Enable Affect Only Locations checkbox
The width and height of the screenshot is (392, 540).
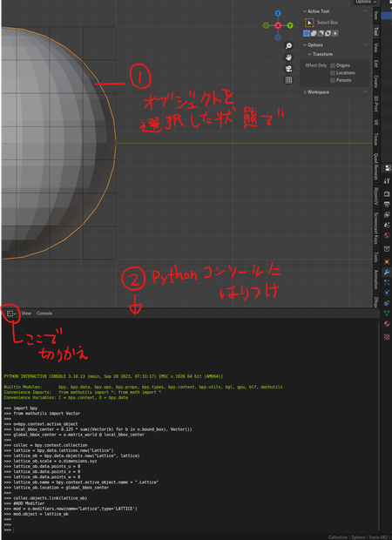coord(333,73)
